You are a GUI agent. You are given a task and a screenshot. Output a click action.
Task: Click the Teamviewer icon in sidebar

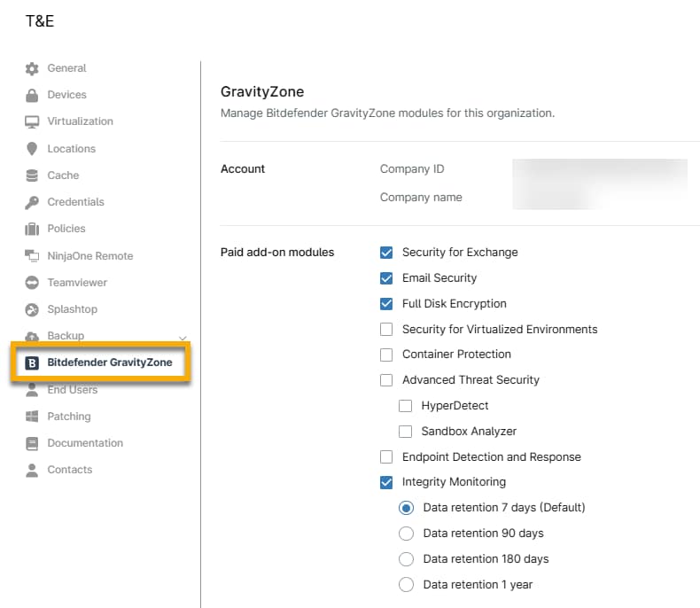coord(32,283)
